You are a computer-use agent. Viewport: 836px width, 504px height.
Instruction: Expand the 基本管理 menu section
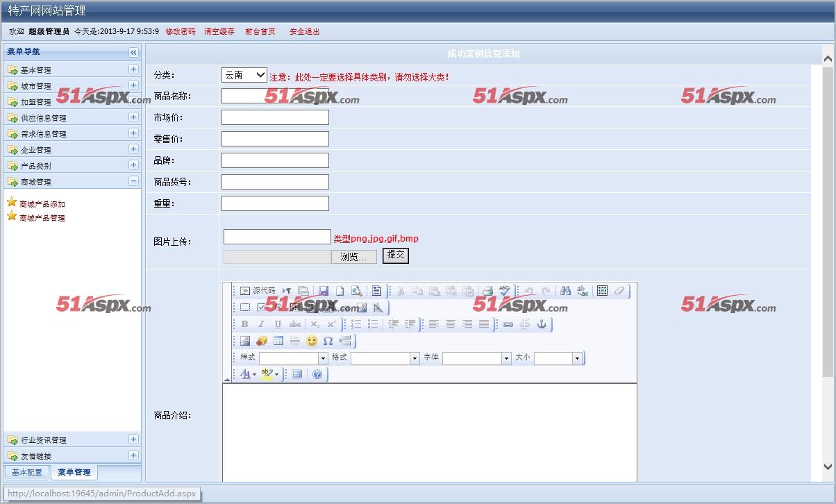pos(133,69)
